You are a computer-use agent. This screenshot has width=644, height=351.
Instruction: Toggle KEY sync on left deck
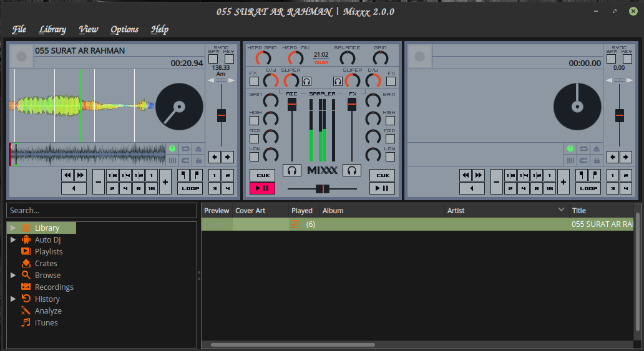tap(229, 59)
